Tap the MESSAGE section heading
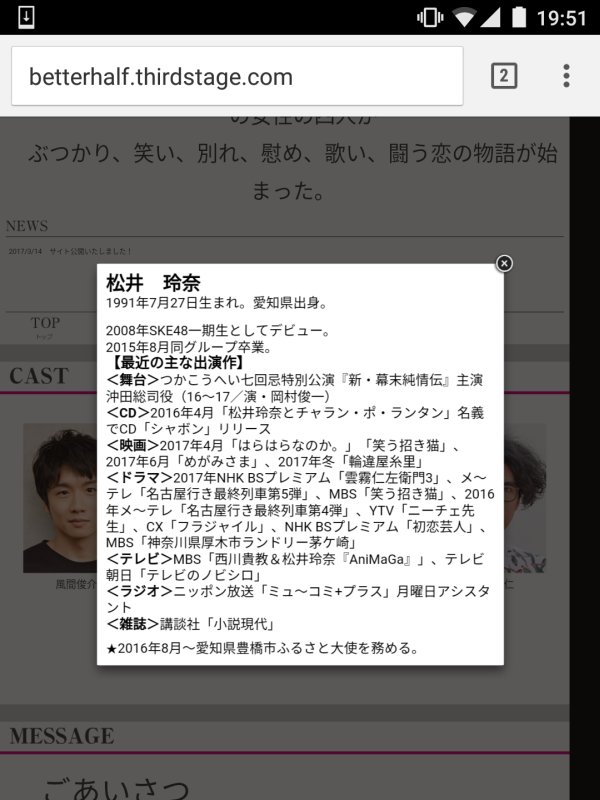 click(x=62, y=736)
